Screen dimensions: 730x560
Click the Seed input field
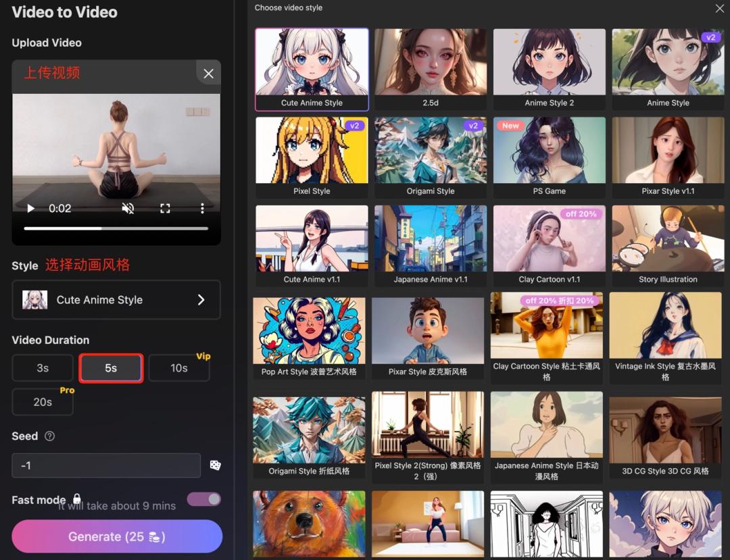106,465
